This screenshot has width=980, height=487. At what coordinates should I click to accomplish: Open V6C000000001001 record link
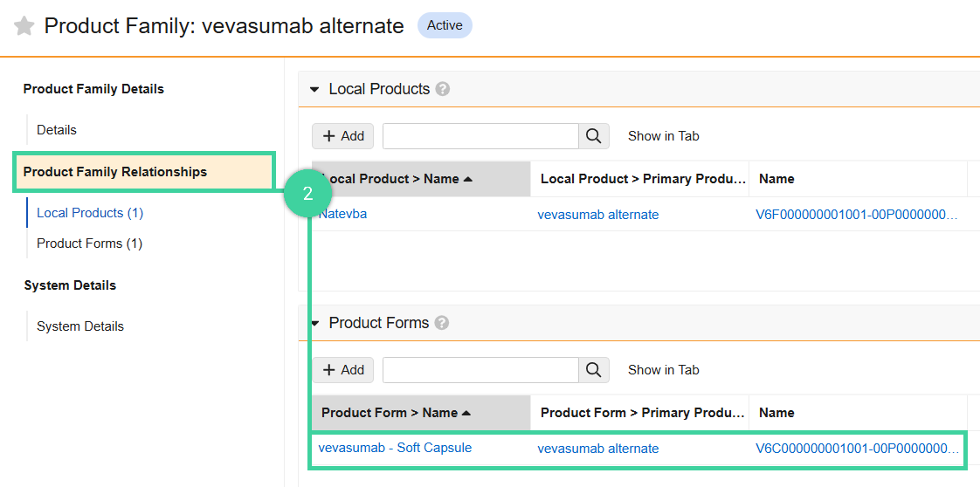pyautogui.click(x=857, y=449)
